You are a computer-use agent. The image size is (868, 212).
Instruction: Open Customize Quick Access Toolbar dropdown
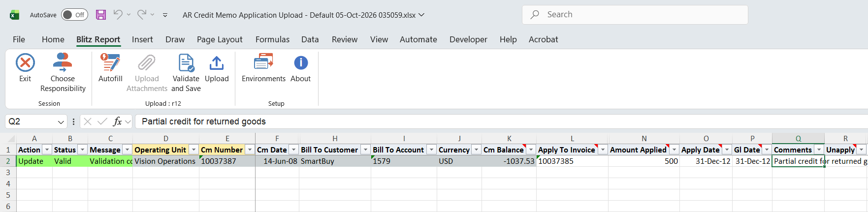pos(165,15)
